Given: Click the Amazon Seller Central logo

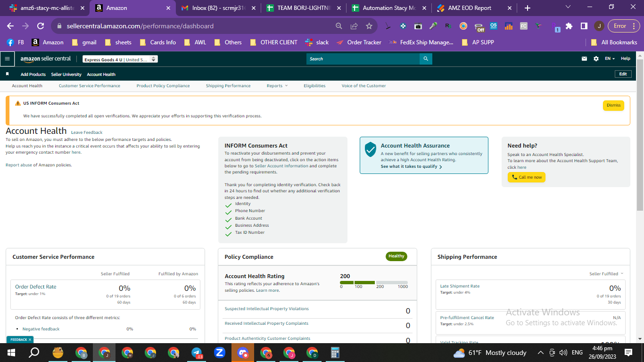Looking at the screenshot, I should coord(46,59).
